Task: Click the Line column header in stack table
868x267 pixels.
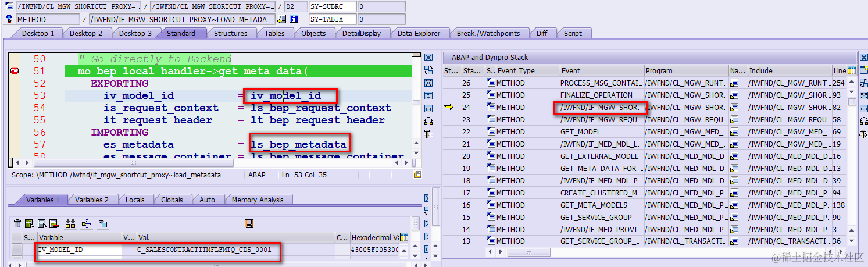Action: coord(838,70)
